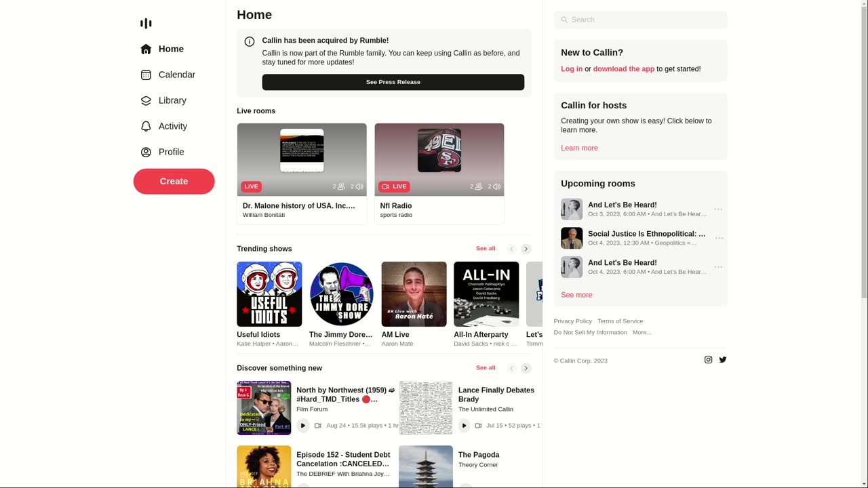
Task: Expand the More... footer link
Action: pyautogui.click(x=642, y=333)
